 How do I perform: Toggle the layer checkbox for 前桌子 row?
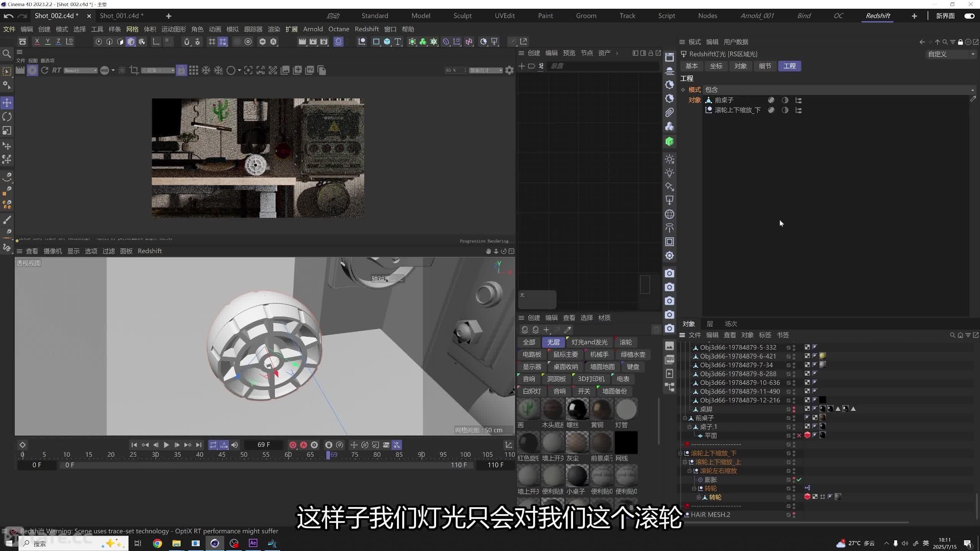(789, 418)
